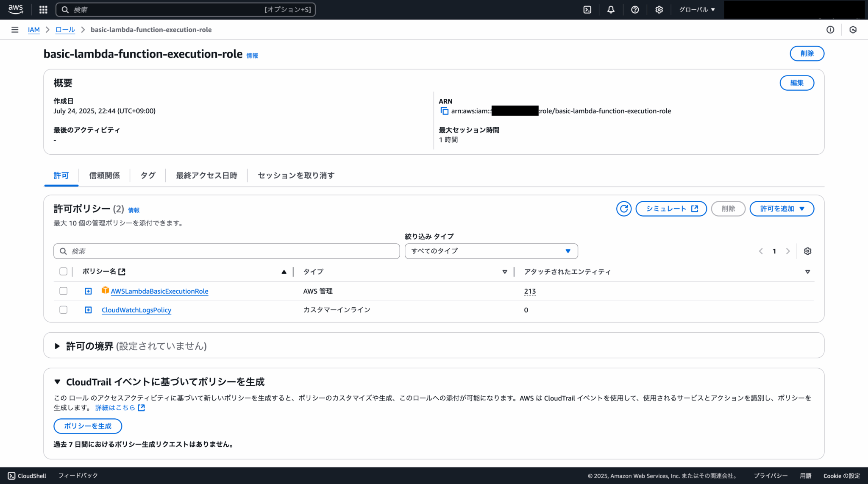Expand the AWSLambdaBasicExecutionRole policy details

[x=88, y=291]
